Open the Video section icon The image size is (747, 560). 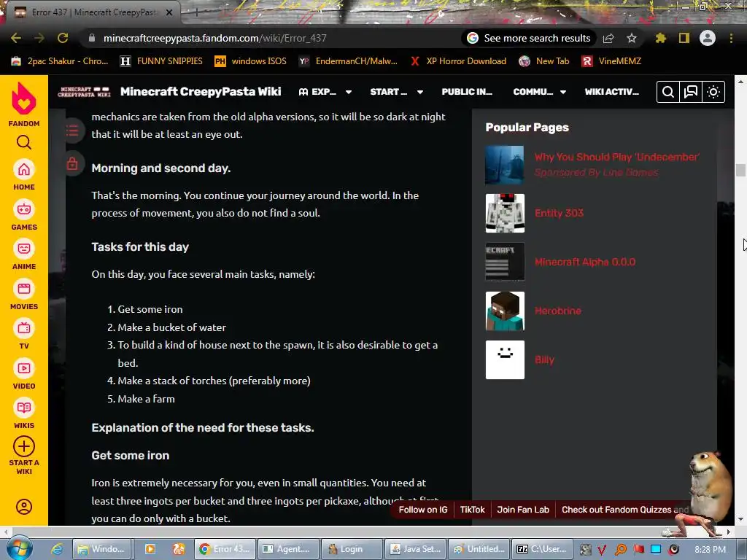point(24,368)
